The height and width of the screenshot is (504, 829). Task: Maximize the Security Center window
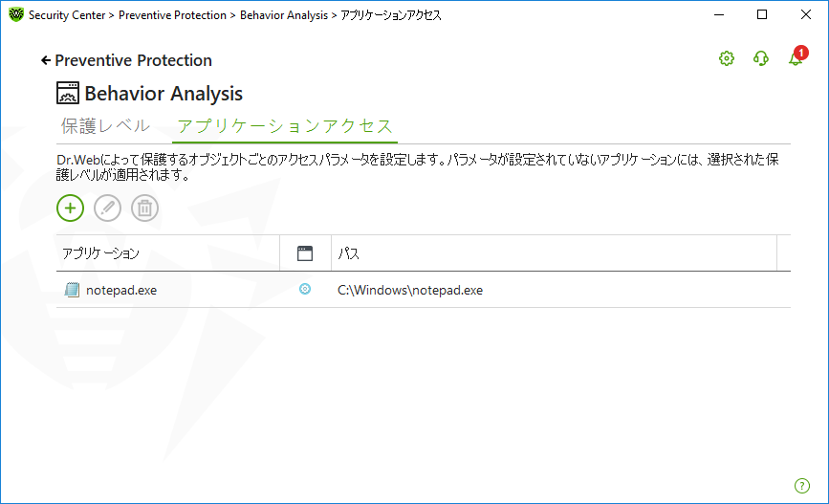(x=762, y=14)
